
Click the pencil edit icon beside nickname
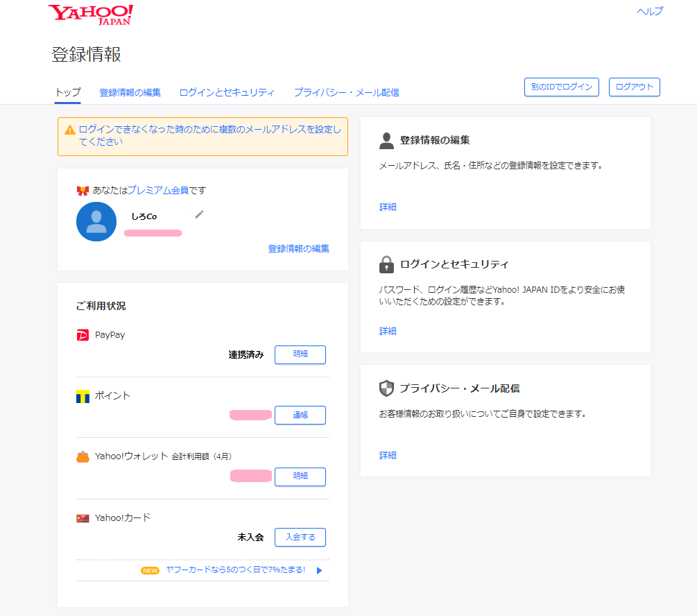click(x=199, y=214)
